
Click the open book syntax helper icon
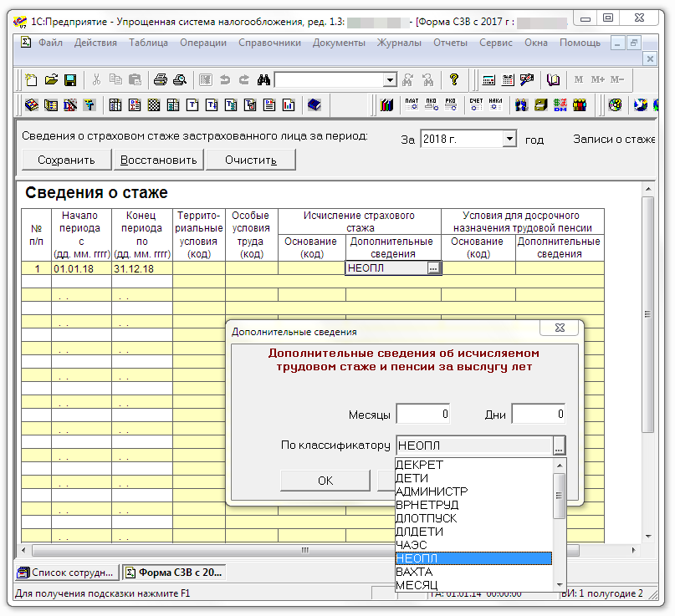click(553, 80)
